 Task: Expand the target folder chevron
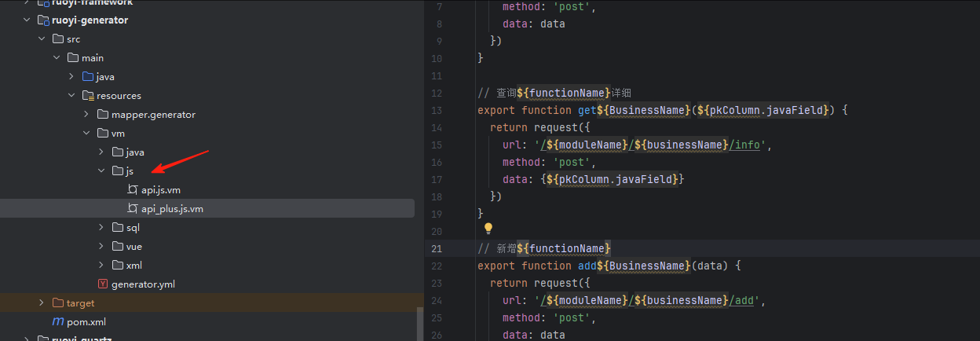[42, 303]
